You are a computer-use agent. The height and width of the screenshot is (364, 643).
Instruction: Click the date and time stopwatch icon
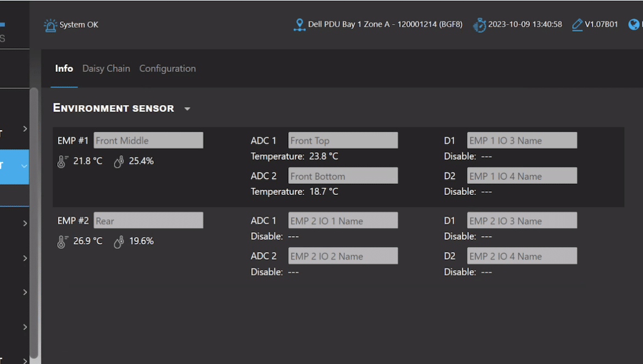point(479,25)
